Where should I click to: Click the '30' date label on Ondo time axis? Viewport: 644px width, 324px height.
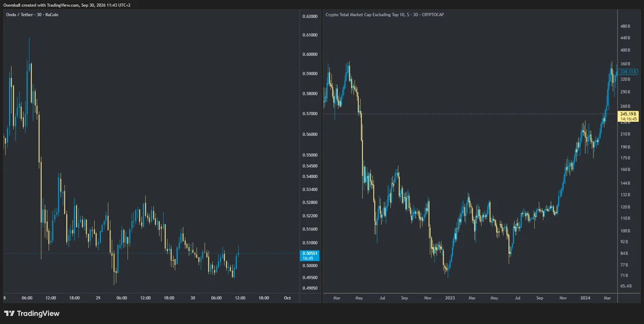pyautogui.click(x=193, y=298)
